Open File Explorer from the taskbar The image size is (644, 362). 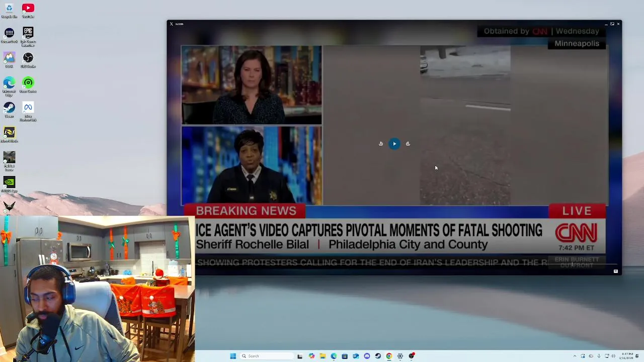[323, 356]
